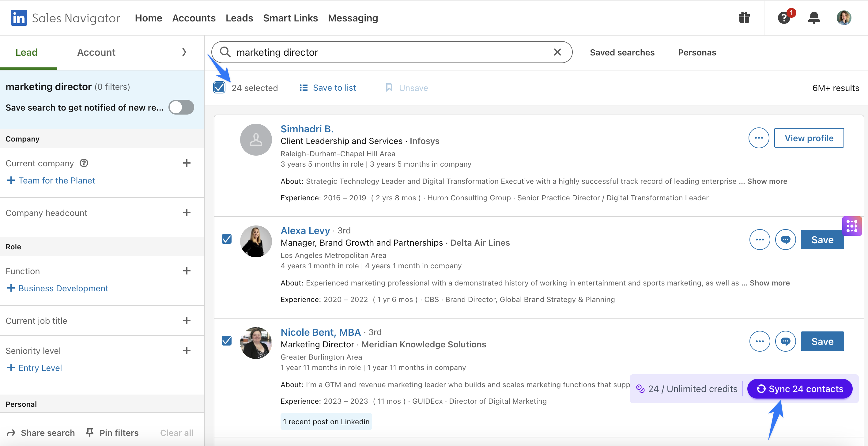
Task: Uncheck Nicole Bent's checkbox
Action: 227,341
